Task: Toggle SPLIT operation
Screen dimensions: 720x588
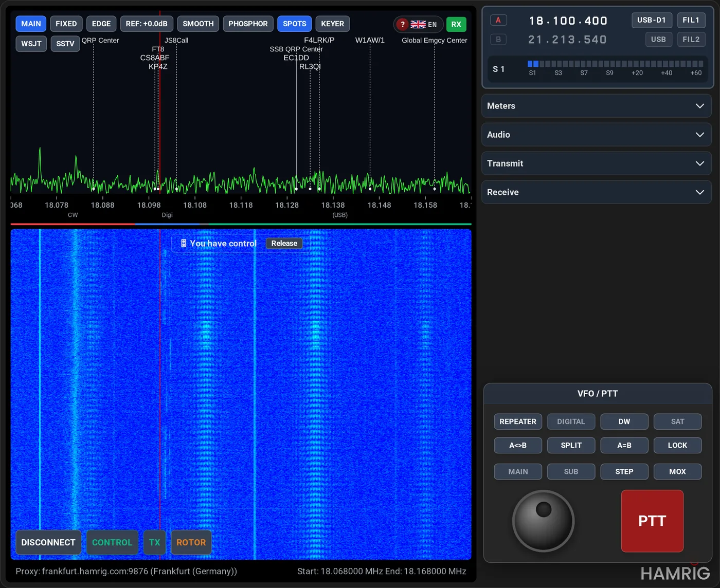Action: (x=571, y=445)
